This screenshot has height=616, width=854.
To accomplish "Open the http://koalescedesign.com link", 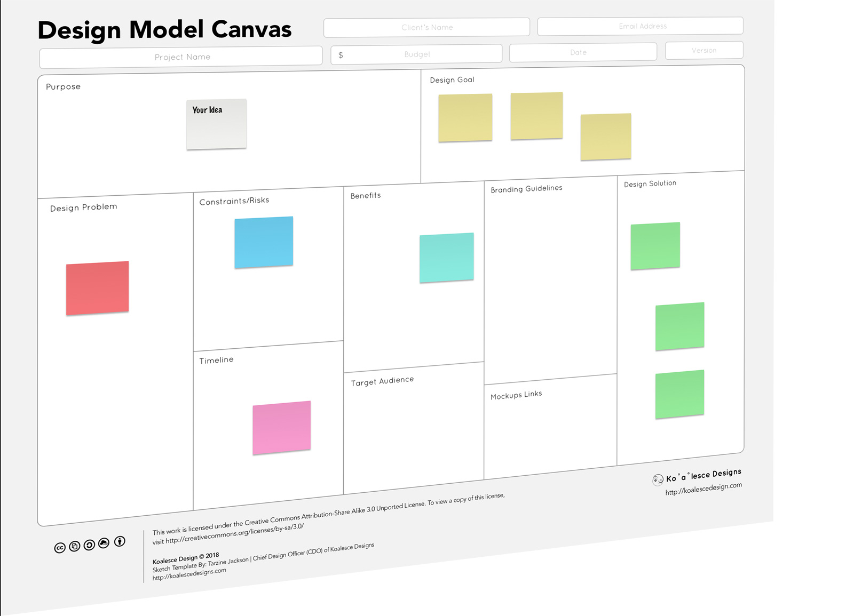I will (703, 486).
